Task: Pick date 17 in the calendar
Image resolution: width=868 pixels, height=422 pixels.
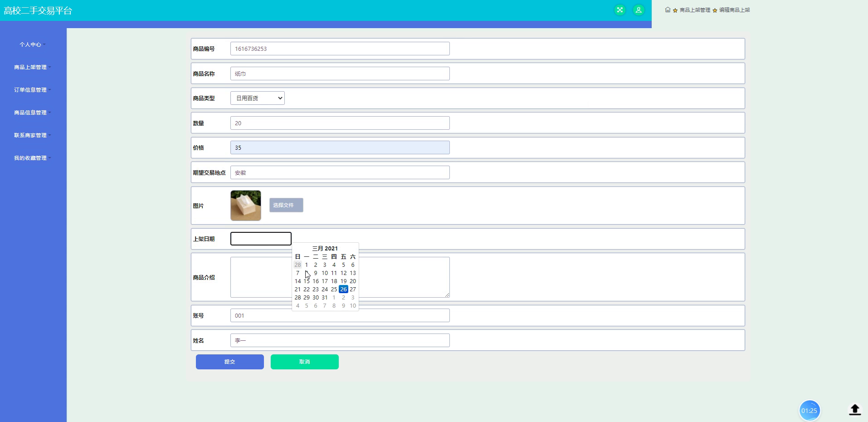Action: [325, 281]
